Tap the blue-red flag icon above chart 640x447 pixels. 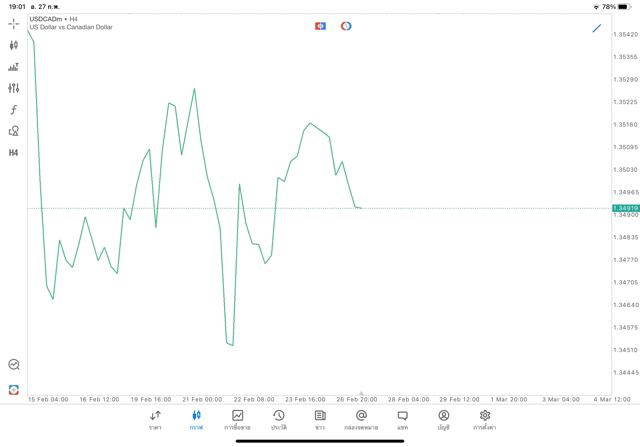(320, 26)
